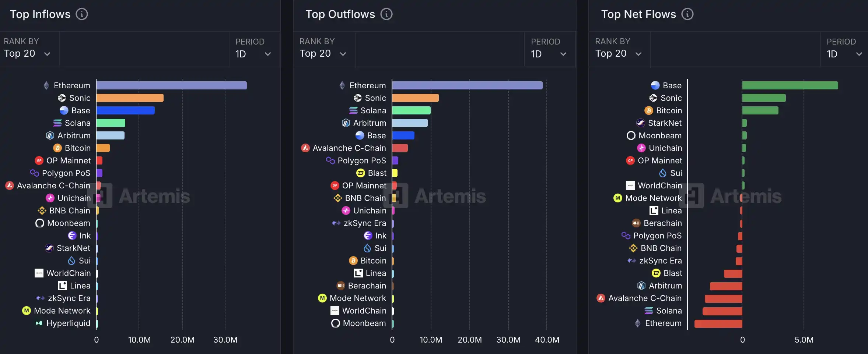Click Solana green bar in Top Outflows
Viewport: 868px width, 354px height.
tap(412, 110)
